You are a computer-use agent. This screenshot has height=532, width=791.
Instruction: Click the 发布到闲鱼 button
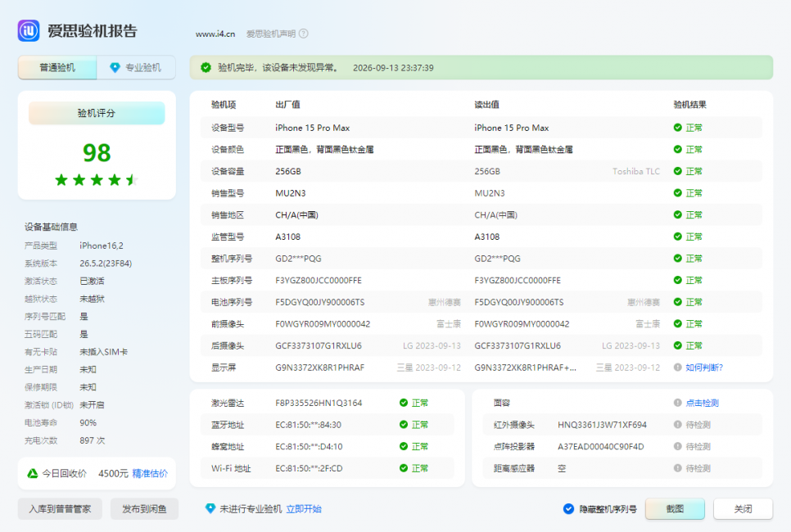pos(144,509)
